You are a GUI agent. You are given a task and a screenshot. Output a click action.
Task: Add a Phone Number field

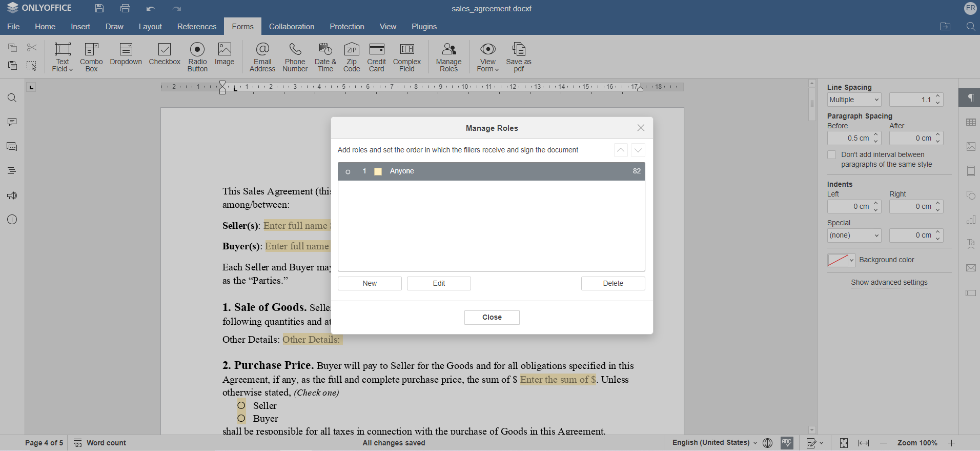pyautogui.click(x=295, y=57)
